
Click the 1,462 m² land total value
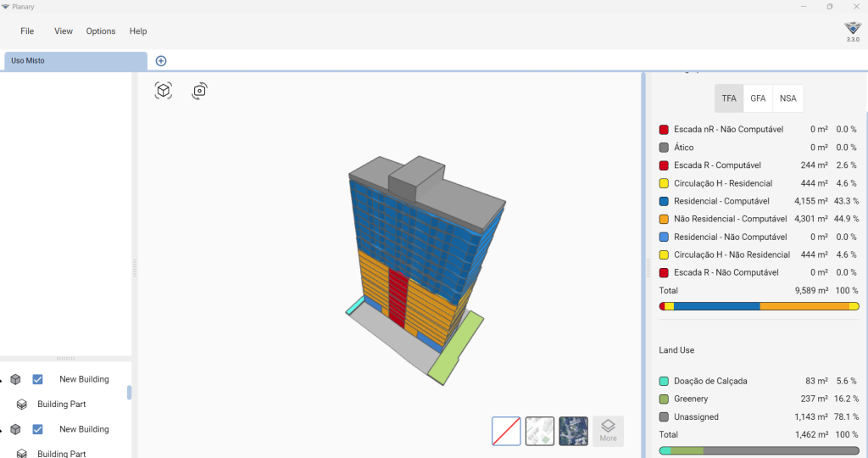tap(811, 435)
